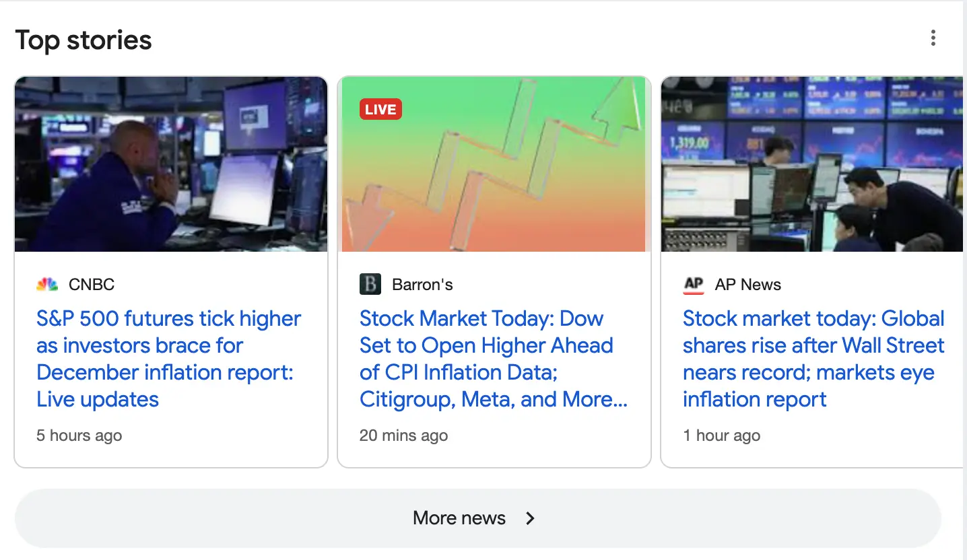Click the CNBC peacock logo
This screenshot has width=967, height=560.
47,285
